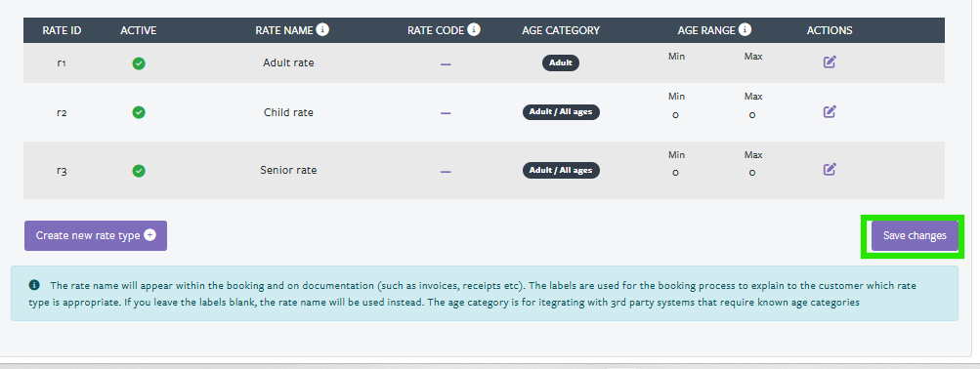Click Create new rate type button
Viewport: 980px width, 369px height.
coord(96,235)
